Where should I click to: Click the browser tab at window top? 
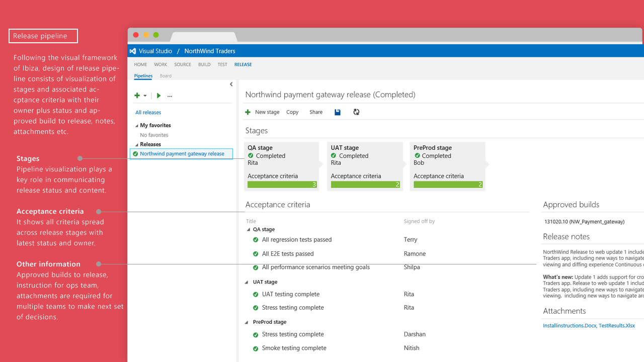pos(204,37)
